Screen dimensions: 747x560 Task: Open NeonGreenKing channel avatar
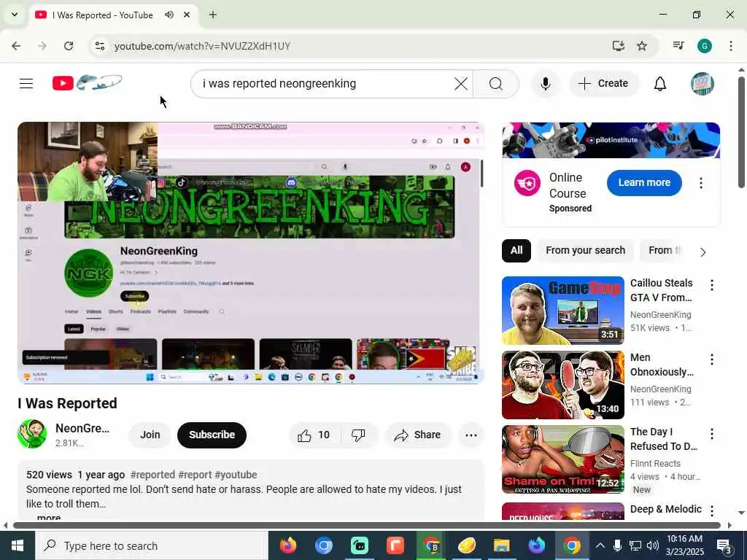click(32, 434)
